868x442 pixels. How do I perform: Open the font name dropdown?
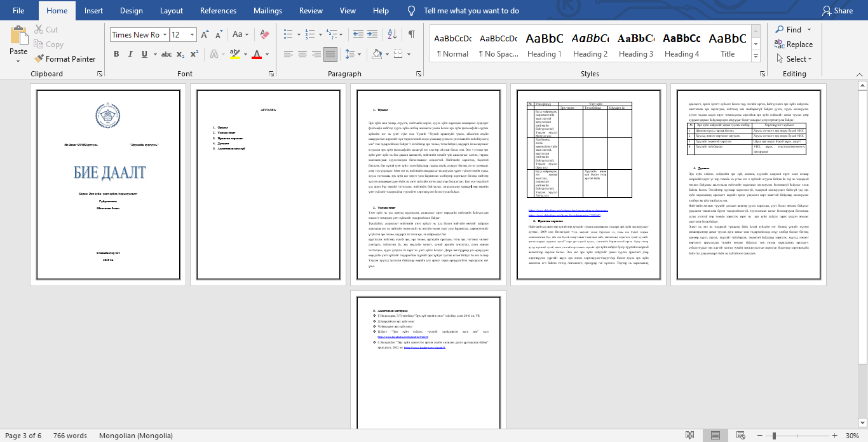pos(165,35)
